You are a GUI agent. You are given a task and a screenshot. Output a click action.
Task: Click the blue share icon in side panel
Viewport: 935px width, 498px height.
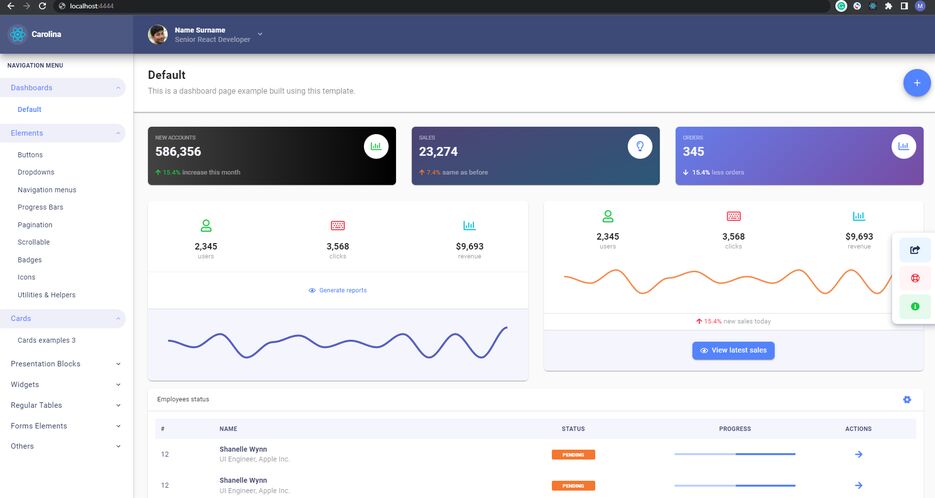tap(914, 250)
